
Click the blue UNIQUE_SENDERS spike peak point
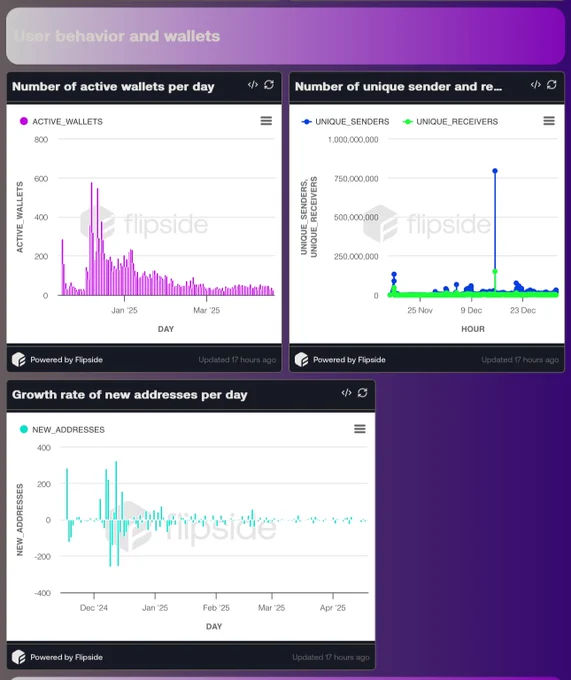495,171
